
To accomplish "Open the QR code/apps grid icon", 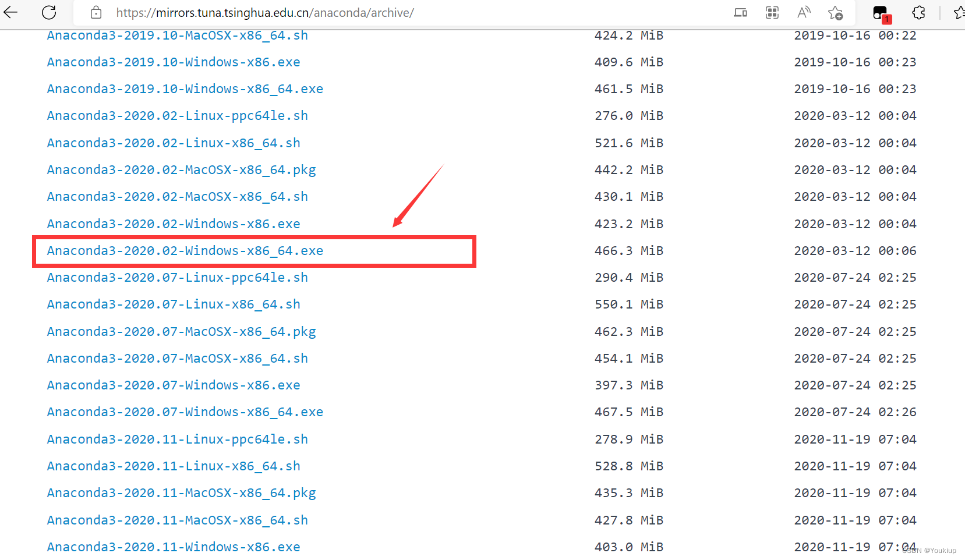I will 772,12.
